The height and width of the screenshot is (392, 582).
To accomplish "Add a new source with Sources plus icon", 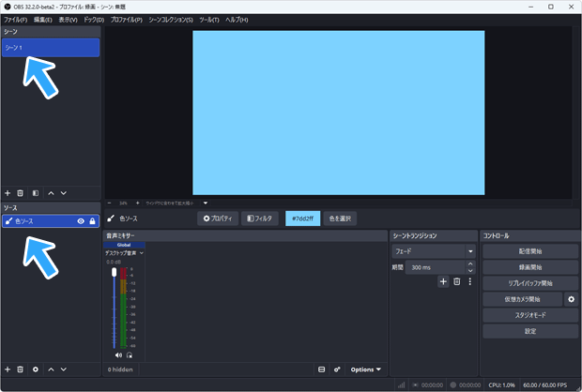I will tap(8, 369).
